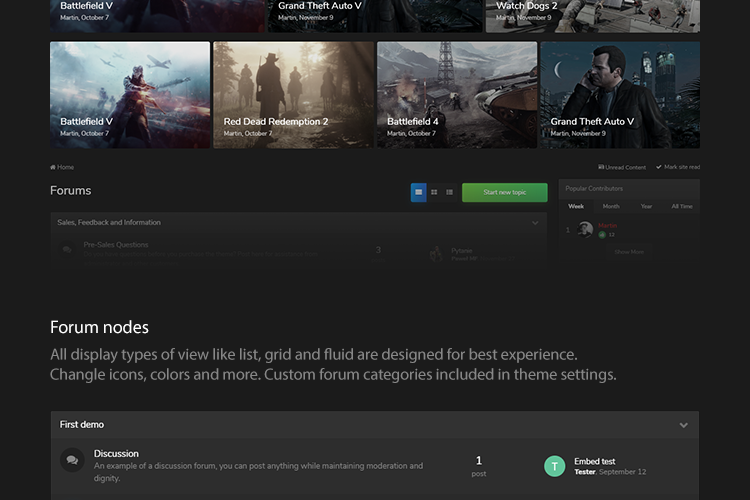The height and width of the screenshot is (500, 750).
Task: Open the Red Dead Redemption 2 thumbnail
Action: (x=293, y=95)
